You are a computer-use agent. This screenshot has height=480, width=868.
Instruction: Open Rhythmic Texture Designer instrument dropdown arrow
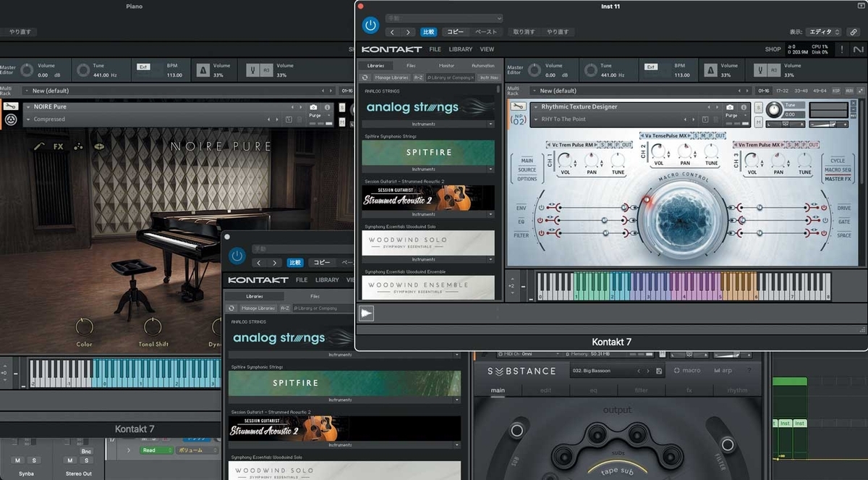[535, 106]
